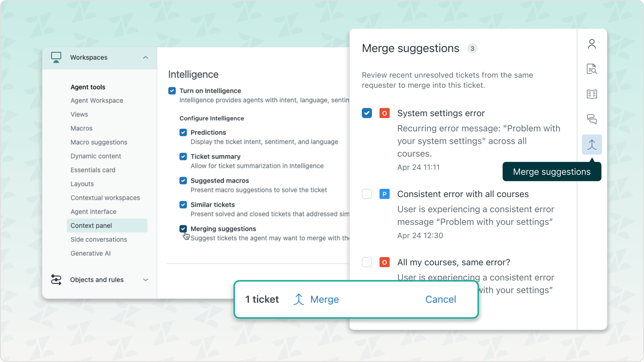The height and width of the screenshot is (362, 644).
Task: Click Cancel to dismiss merge dialog
Action: coord(440,299)
